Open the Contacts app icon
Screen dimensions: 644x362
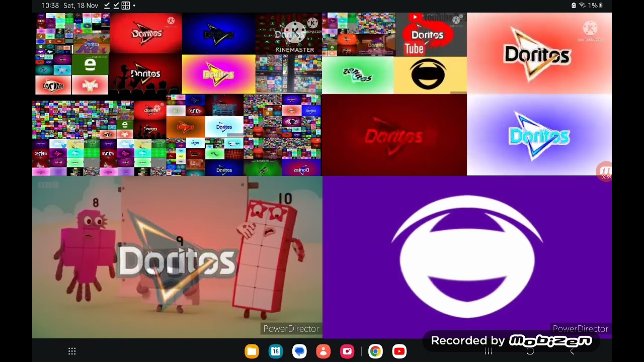click(324, 351)
